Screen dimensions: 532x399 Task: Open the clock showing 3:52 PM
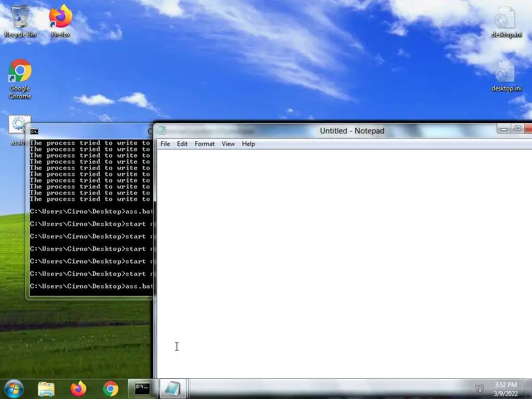point(506,389)
